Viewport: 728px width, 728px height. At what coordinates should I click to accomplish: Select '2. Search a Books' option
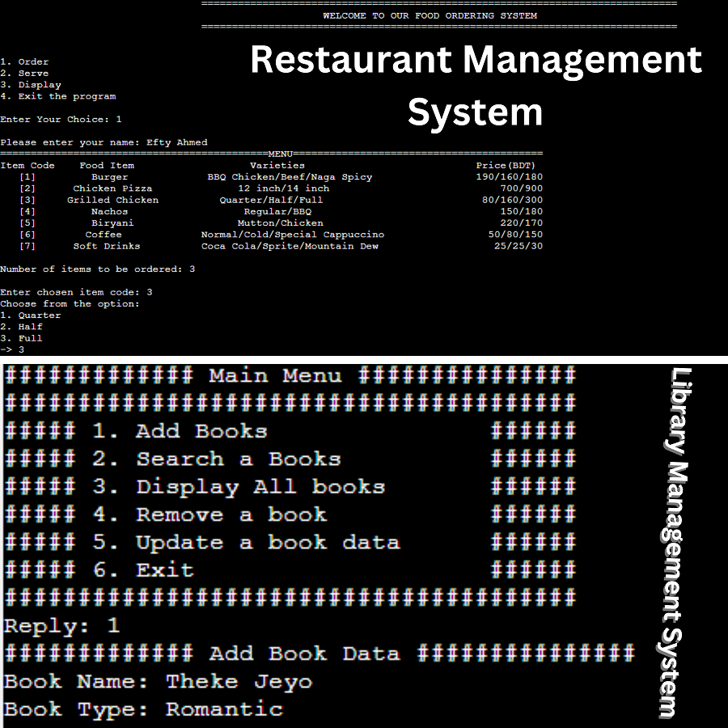click(217, 459)
